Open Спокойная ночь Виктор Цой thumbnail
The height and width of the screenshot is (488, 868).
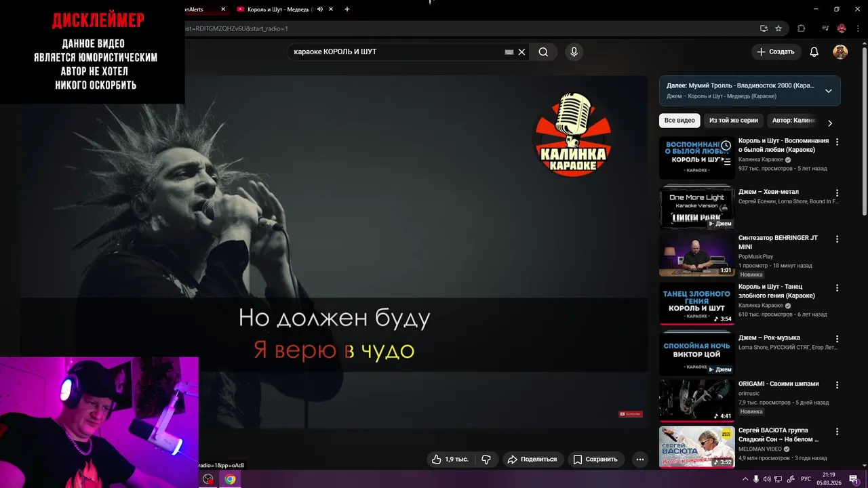[696, 353]
